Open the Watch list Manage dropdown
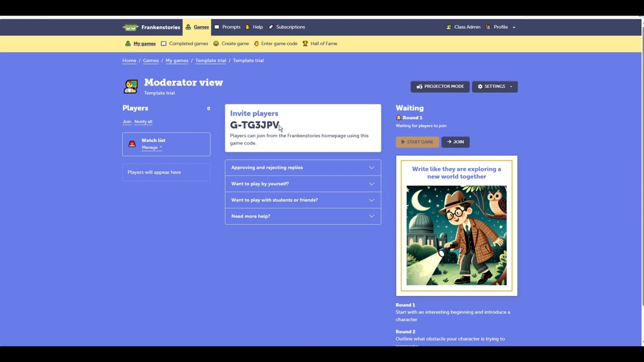The height and width of the screenshot is (362, 644). pos(151,147)
